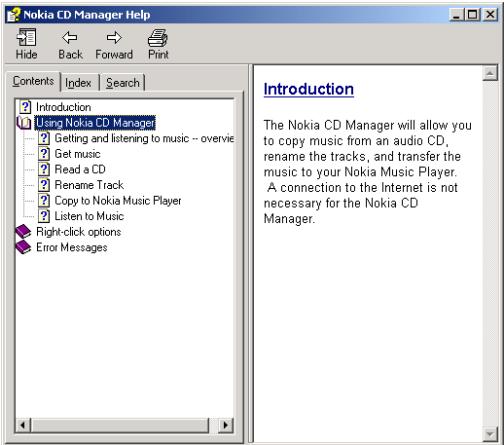
Task: Go back using the Back arrow
Action: point(70,37)
